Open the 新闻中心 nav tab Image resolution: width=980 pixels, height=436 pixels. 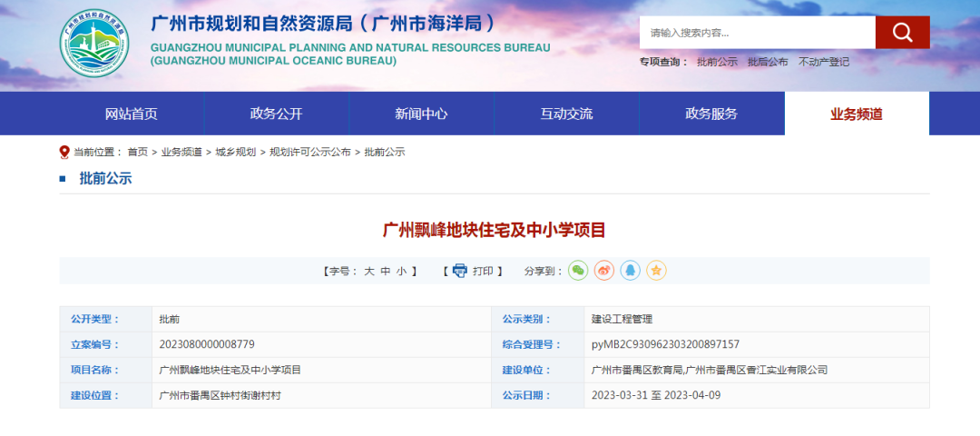(x=421, y=114)
